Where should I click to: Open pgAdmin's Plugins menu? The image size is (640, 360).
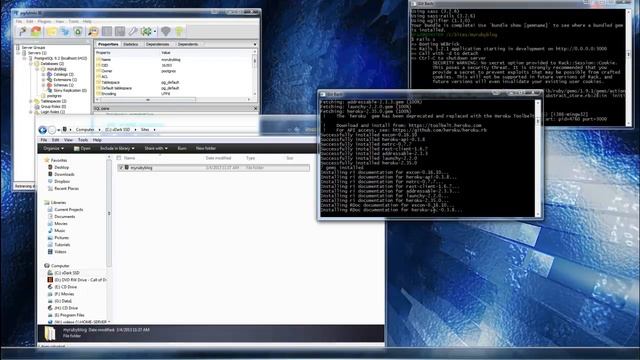[x=44, y=21]
